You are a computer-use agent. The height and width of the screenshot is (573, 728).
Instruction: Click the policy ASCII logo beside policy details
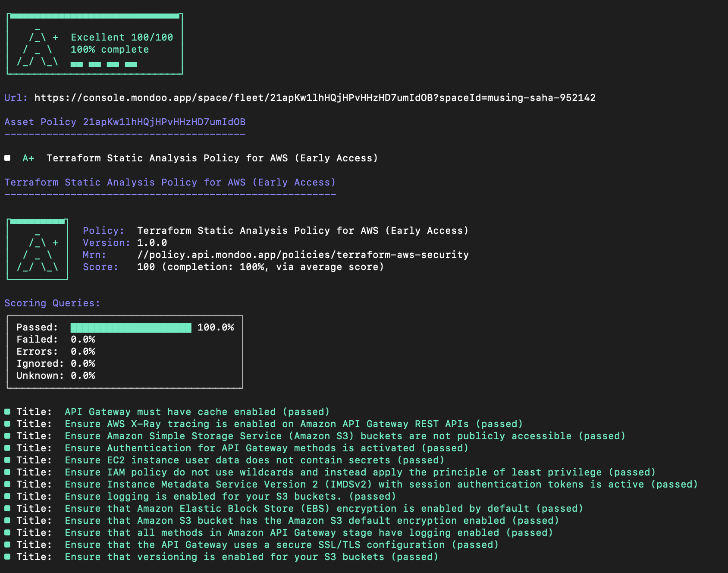37,249
